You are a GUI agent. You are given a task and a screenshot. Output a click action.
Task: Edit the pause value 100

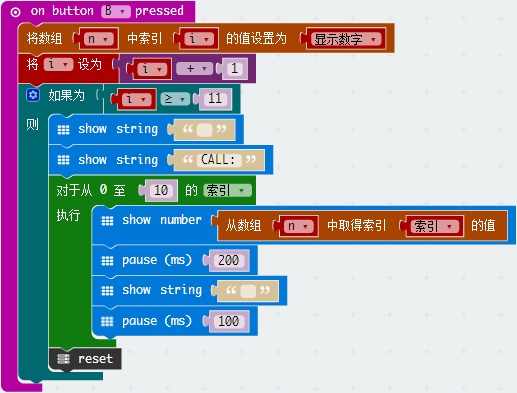click(229, 321)
